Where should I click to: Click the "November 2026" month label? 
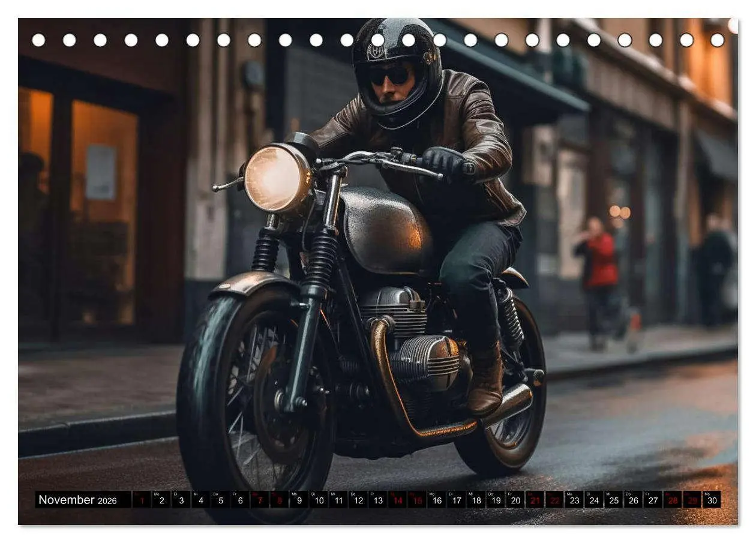77,500
